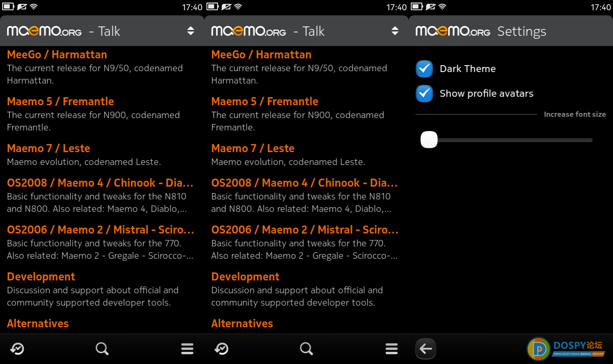
Task: Tap the Wi-Fi status icon above the Settings panel
Action: point(442,6)
